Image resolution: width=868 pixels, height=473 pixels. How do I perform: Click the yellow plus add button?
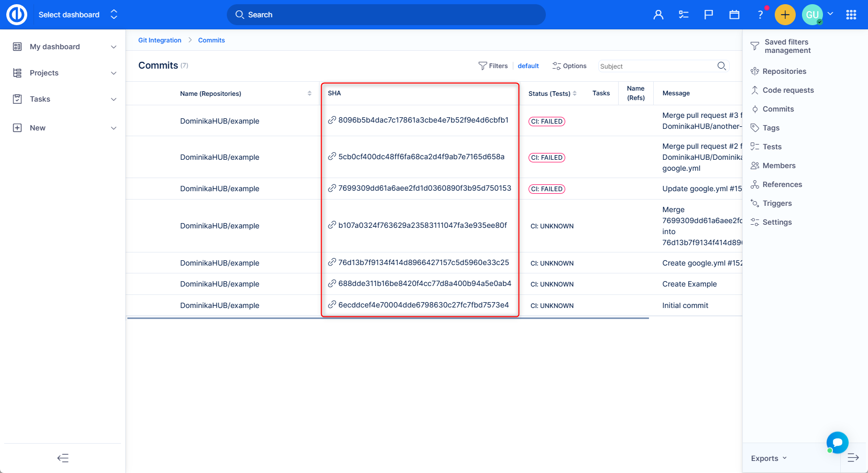coord(785,15)
